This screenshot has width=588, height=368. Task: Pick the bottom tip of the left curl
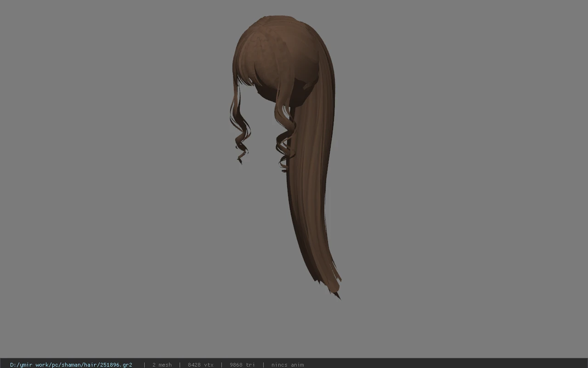point(240,161)
